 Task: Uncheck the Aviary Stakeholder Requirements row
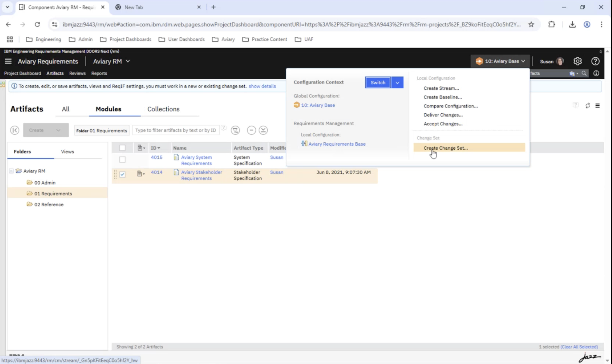(x=122, y=174)
